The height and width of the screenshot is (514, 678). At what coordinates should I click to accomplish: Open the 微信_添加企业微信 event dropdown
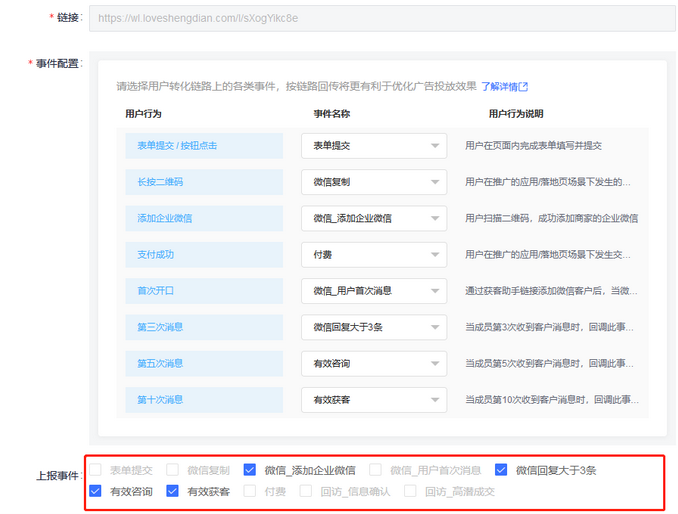374,218
